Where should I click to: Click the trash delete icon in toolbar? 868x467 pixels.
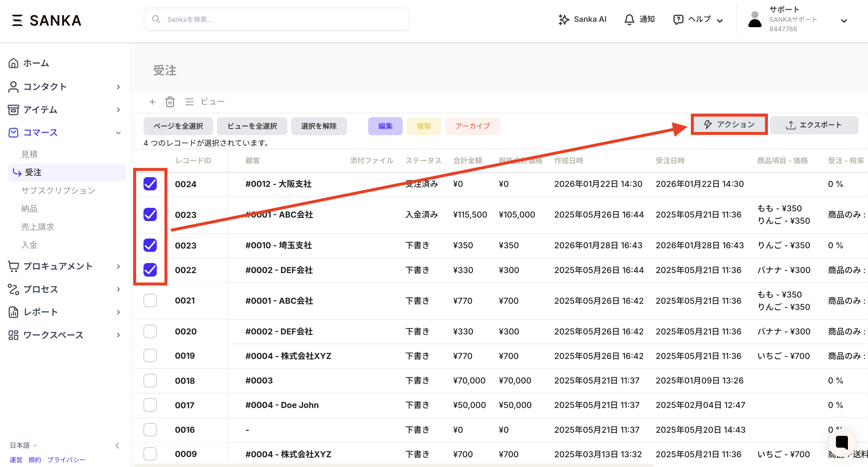click(x=170, y=102)
